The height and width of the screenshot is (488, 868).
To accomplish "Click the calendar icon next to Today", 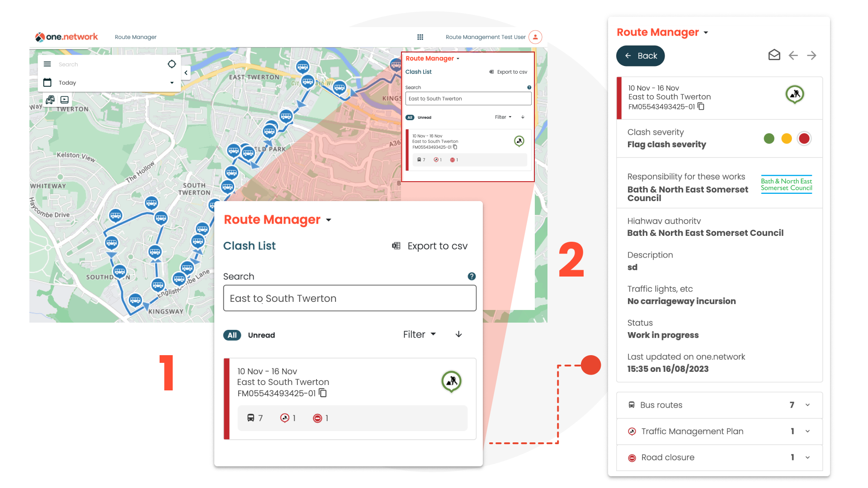I will pos(47,82).
